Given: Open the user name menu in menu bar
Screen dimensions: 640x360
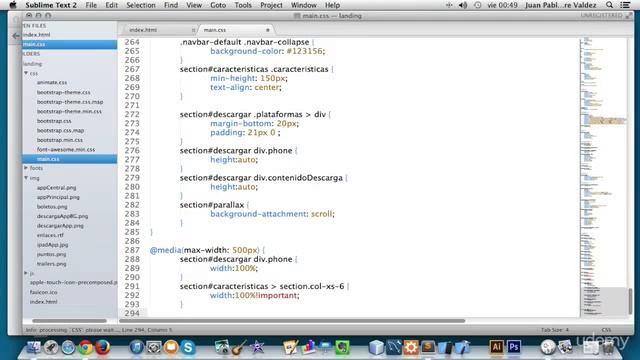Looking at the screenshot, I should click(560, 5).
